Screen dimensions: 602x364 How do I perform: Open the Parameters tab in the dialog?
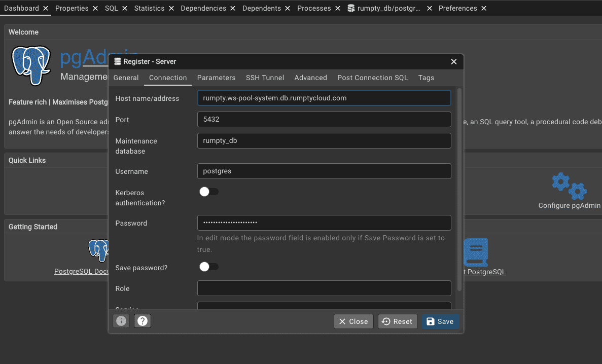click(216, 78)
